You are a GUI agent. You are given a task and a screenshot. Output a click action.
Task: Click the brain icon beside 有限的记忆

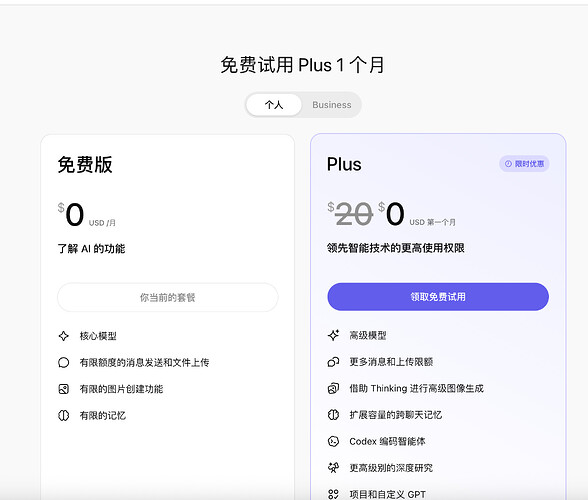tap(64, 416)
